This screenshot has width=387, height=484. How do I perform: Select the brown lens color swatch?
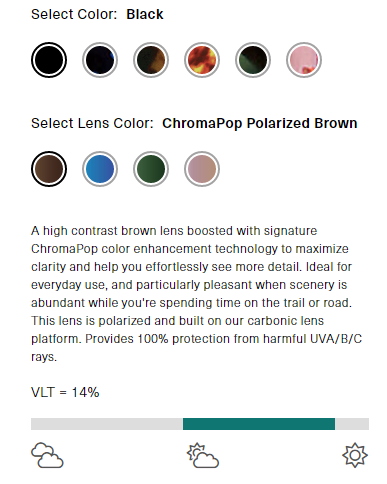pyautogui.click(x=49, y=169)
